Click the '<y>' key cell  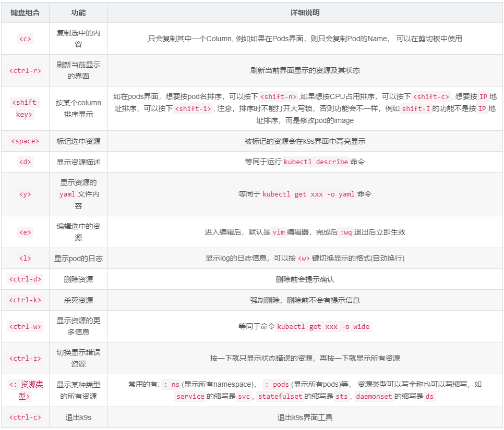25,194
